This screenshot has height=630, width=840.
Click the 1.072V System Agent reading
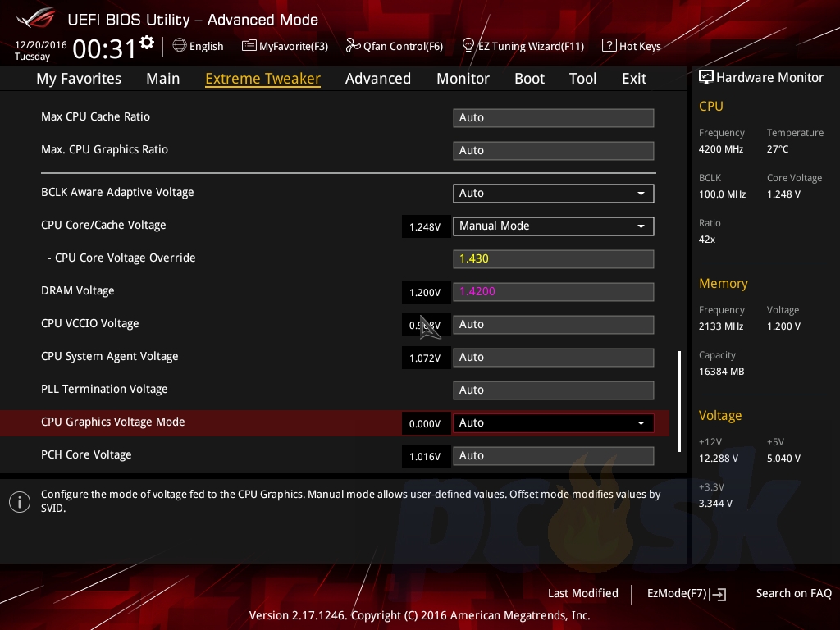point(426,358)
